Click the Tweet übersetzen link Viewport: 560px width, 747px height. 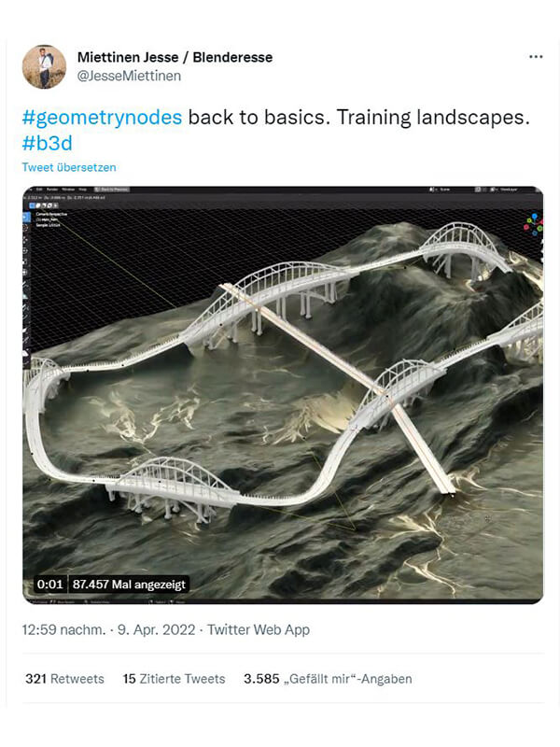tap(69, 167)
